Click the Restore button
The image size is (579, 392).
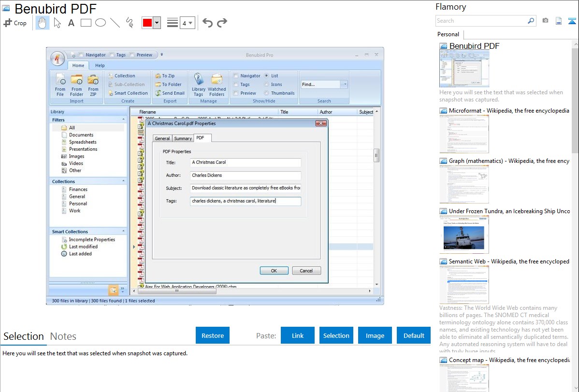click(x=213, y=335)
